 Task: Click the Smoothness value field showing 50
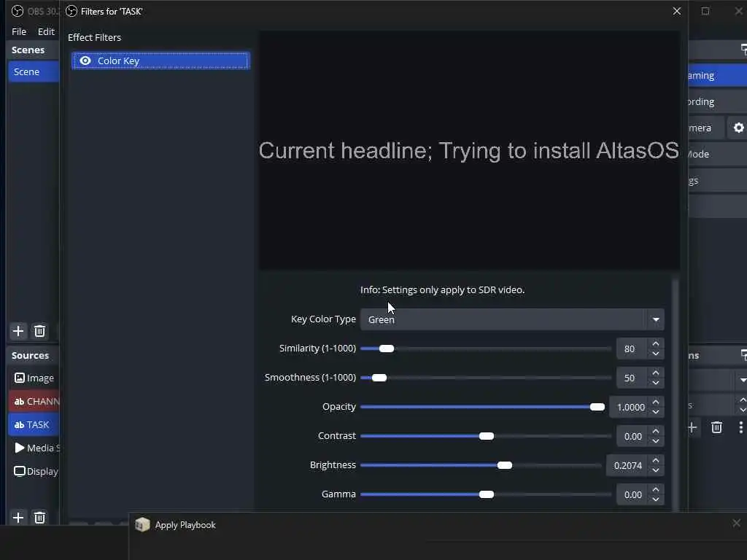[x=632, y=378]
